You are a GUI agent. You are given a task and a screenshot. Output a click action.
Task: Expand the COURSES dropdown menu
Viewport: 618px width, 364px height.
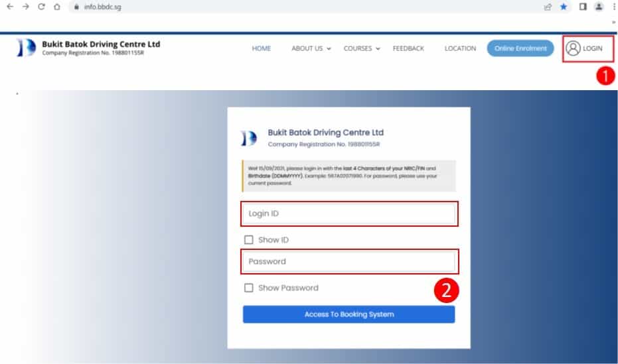tap(361, 48)
